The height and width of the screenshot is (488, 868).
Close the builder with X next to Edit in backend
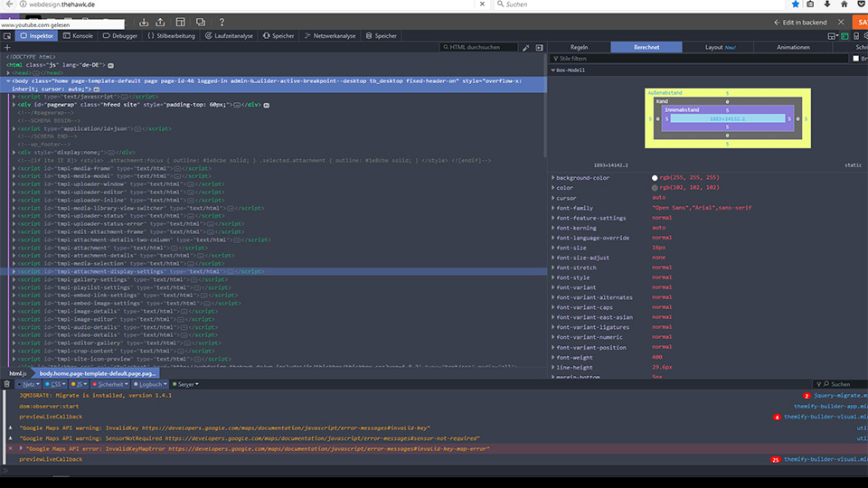(x=841, y=22)
